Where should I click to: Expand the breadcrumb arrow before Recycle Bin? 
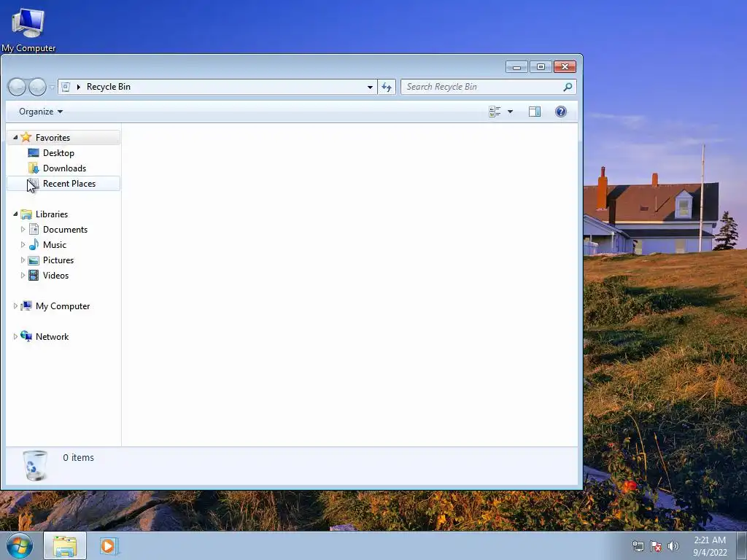79,87
